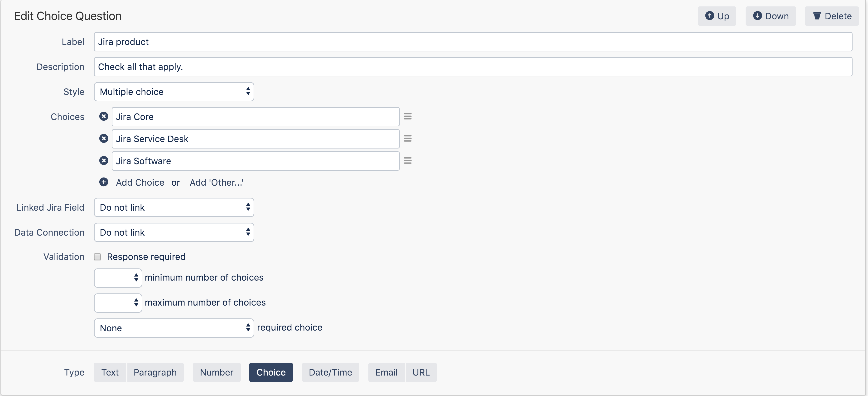This screenshot has width=868, height=396.
Task: Click the Up arrow to move question
Action: pyautogui.click(x=710, y=15)
